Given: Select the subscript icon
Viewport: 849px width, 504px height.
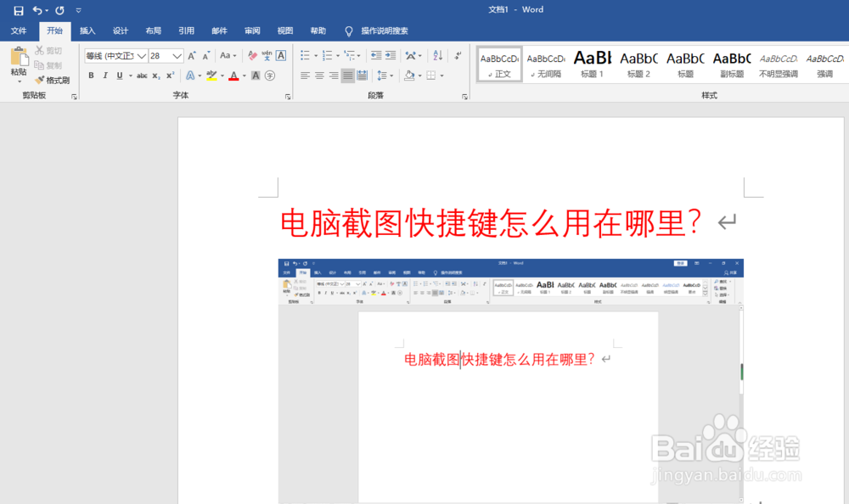Looking at the screenshot, I should pyautogui.click(x=155, y=75).
